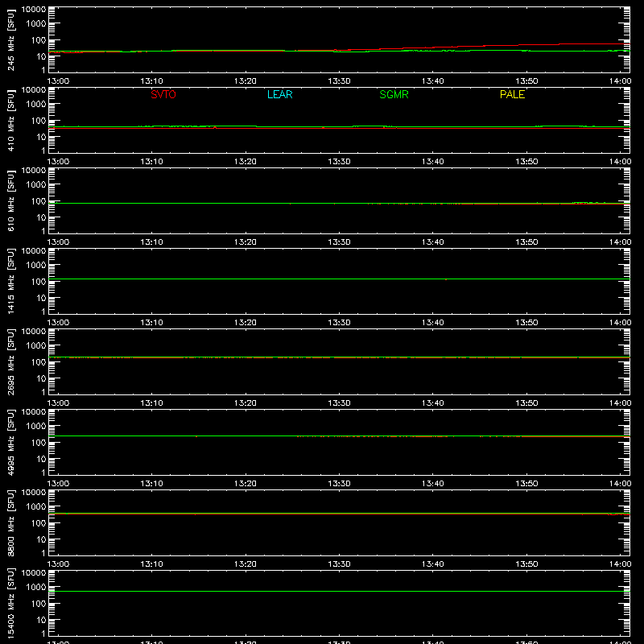The height and width of the screenshot is (644, 644).
Task: Click the red SVTO legend label
Action: [x=163, y=94]
